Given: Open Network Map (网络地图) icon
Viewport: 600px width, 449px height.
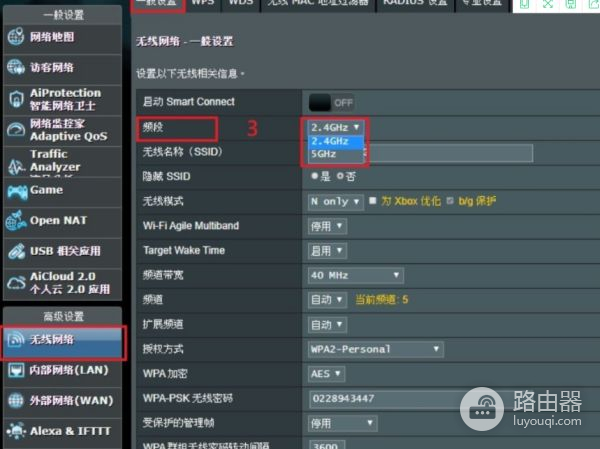Looking at the screenshot, I should [x=16, y=37].
